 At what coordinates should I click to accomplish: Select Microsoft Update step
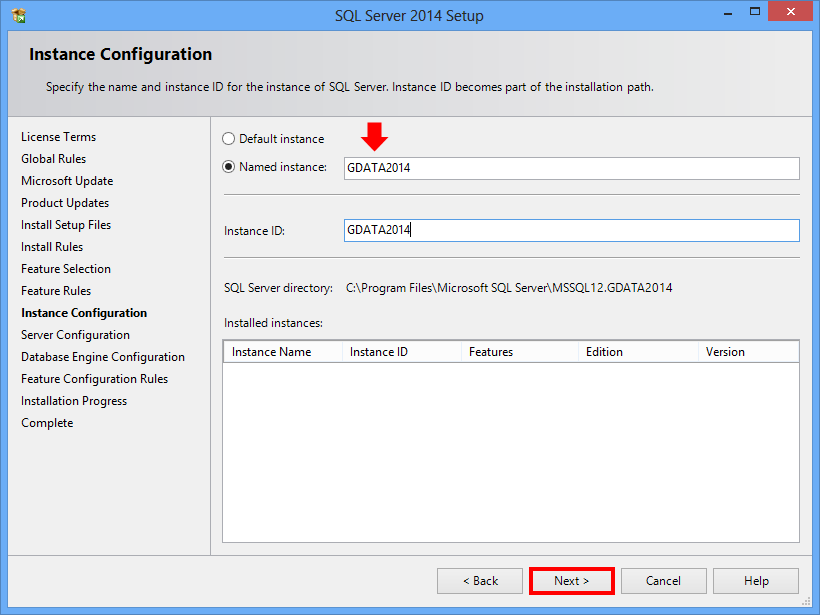click(67, 181)
